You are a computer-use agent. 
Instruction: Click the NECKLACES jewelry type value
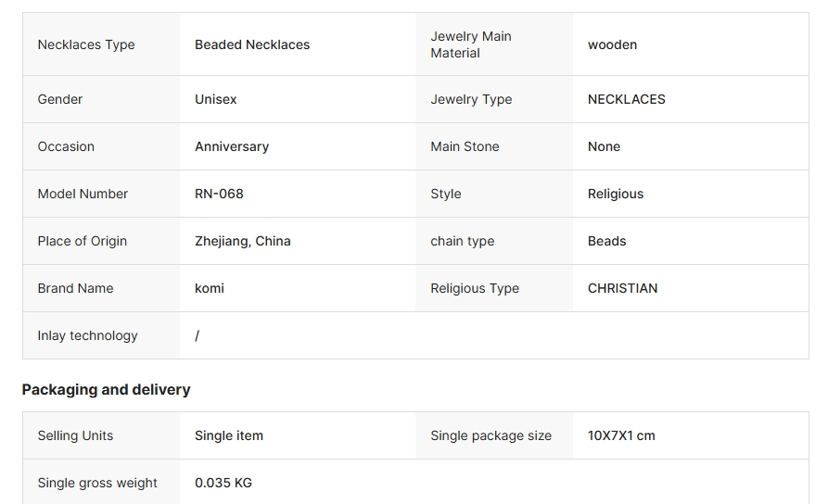coord(626,99)
